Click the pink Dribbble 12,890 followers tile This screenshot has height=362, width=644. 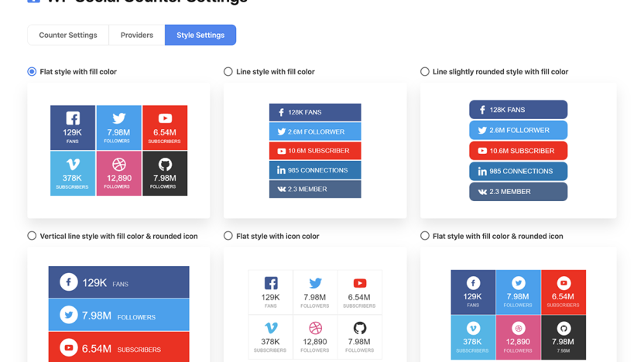tap(118, 173)
